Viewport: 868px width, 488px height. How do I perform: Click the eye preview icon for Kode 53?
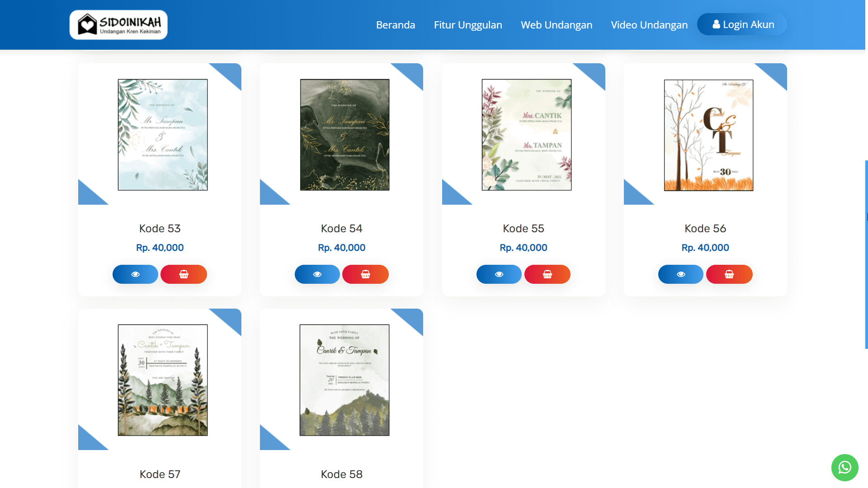[x=135, y=274]
